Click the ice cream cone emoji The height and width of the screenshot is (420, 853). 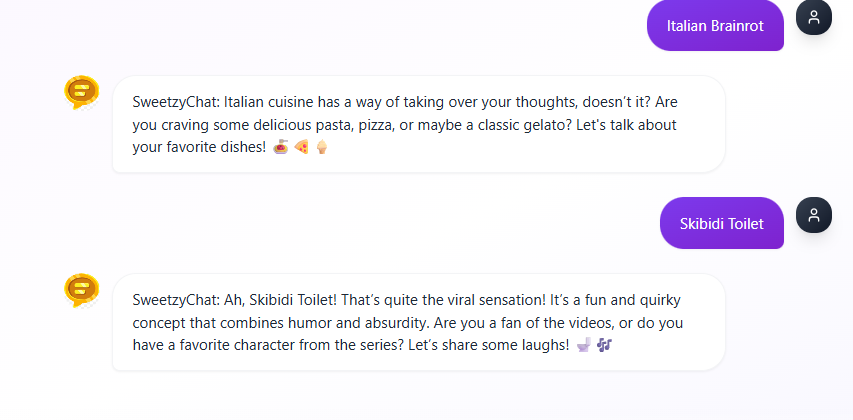coord(321,148)
